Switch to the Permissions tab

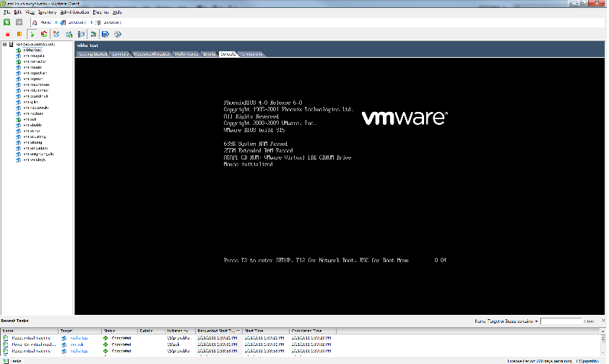coord(251,54)
